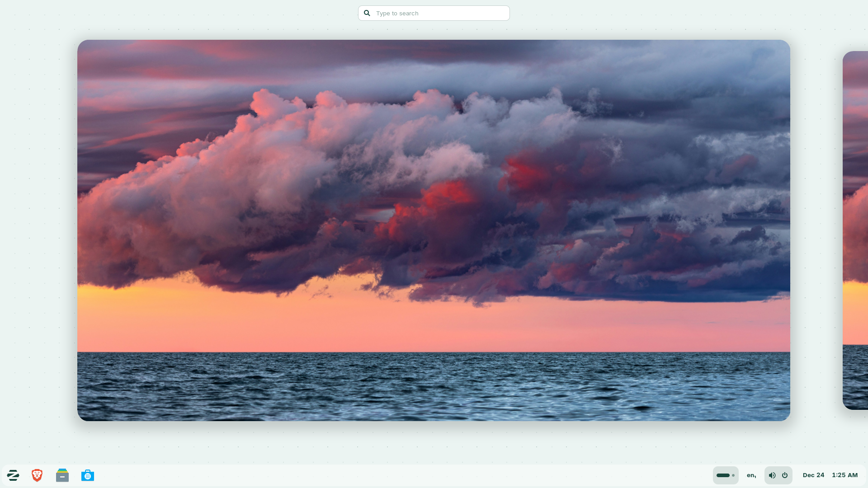This screenshot has width=868, height=488.
Task: Click the power button icon
Action: (x=785, y=475)
